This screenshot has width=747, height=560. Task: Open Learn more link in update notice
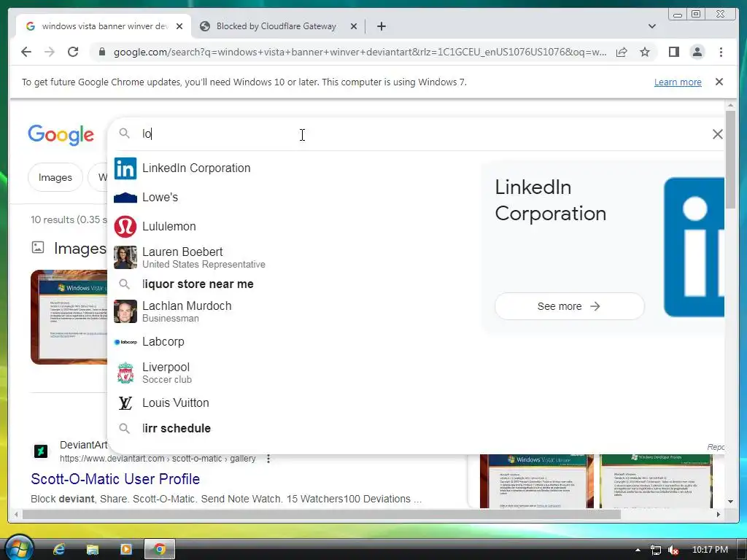(x=678, y=82)
